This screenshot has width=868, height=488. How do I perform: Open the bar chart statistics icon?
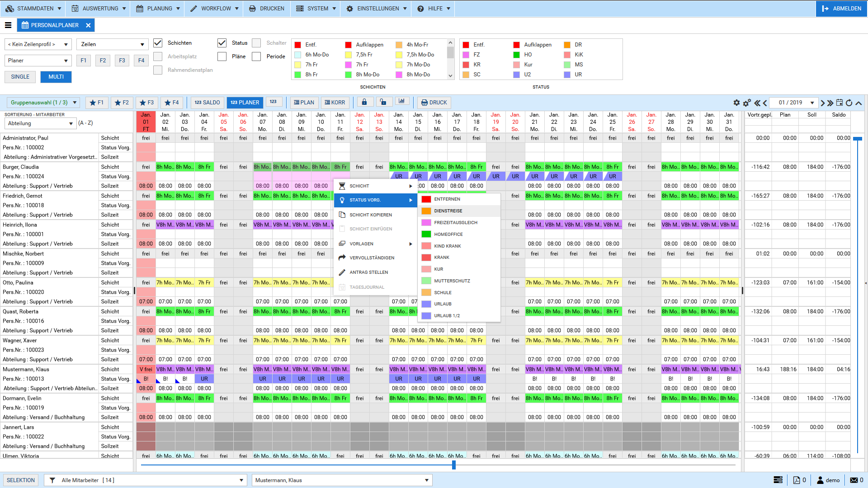pos(402,102)
